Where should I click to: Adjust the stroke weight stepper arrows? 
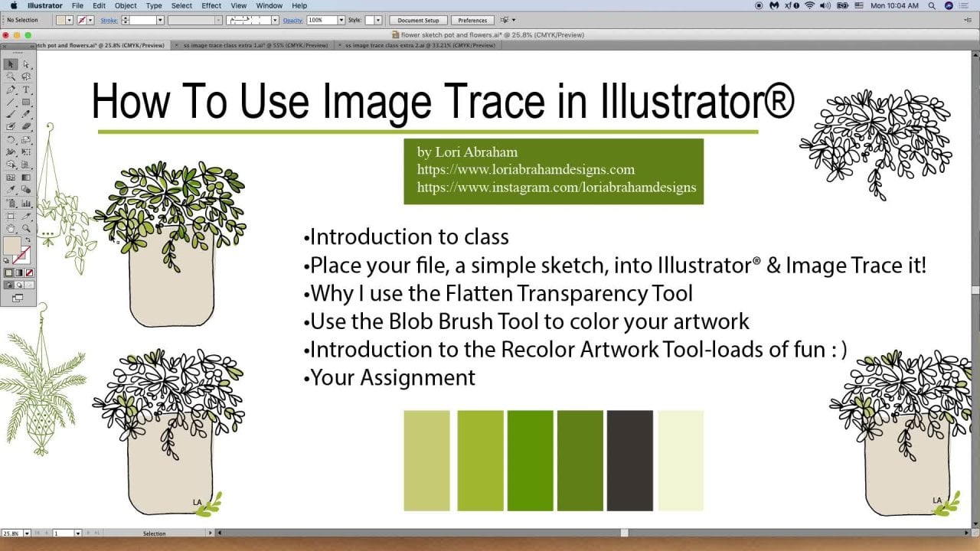126,20
